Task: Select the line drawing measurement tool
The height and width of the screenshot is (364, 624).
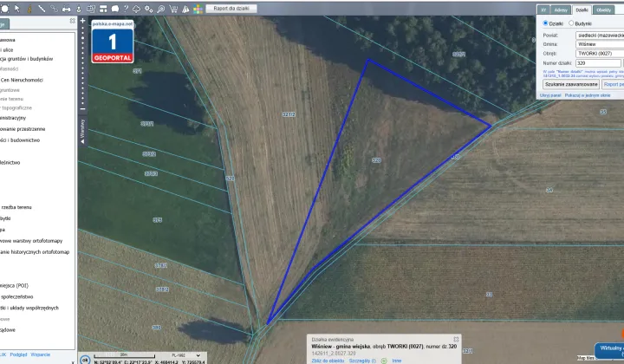Action: 42,9
